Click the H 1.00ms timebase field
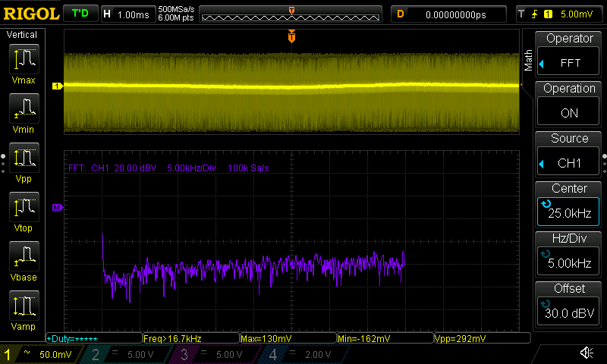Screen dimensions: 607x364 [128, 14]
